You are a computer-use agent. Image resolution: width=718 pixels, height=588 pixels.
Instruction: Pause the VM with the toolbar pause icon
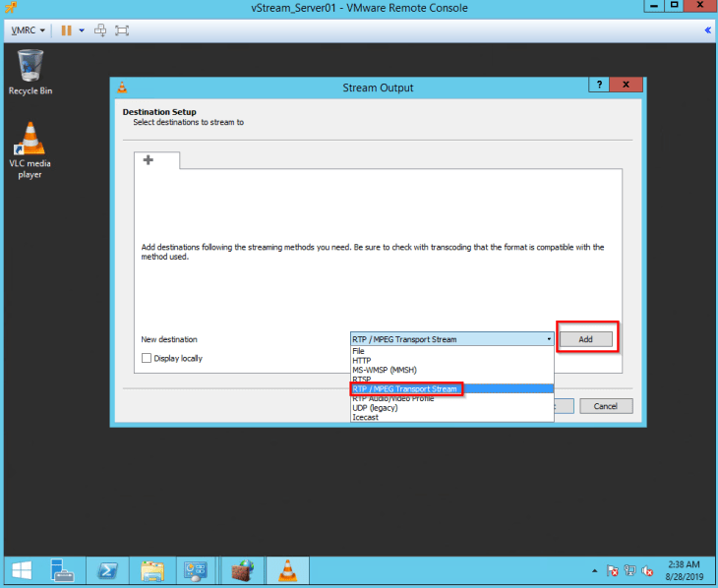66,30
